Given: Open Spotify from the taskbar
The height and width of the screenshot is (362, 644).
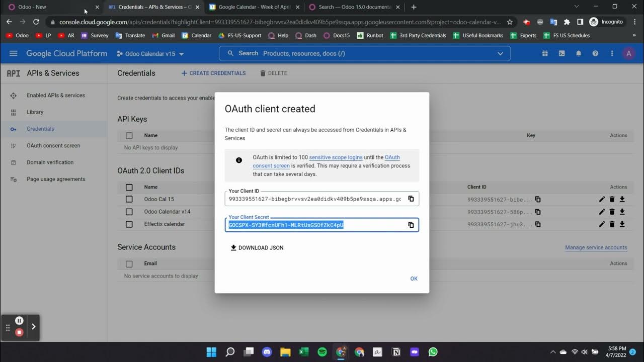Looking at the screenshot, I should click(322, 352).
